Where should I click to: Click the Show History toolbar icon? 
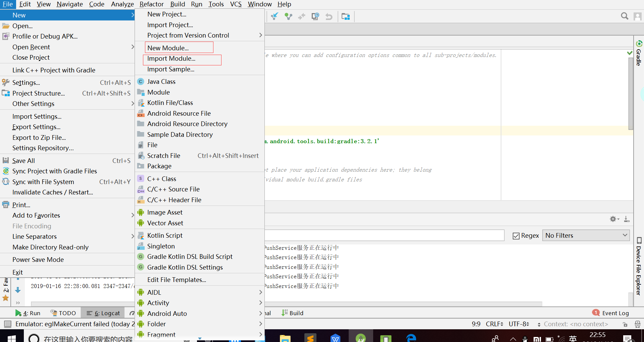pyautogui.click(x=315, y=16)
